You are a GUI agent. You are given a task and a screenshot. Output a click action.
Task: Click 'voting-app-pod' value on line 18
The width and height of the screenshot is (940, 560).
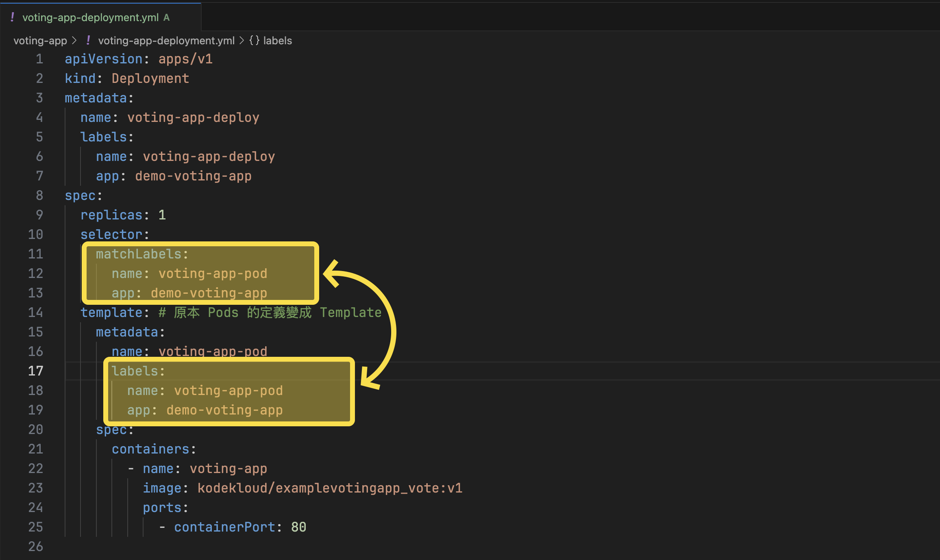tap(228, 391)
